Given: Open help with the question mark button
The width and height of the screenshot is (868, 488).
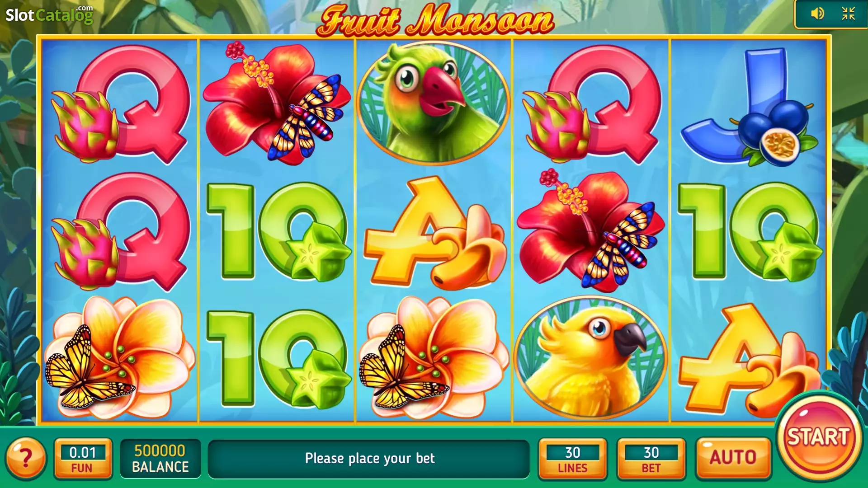Looking at the screenshot, I should point(26,458).
